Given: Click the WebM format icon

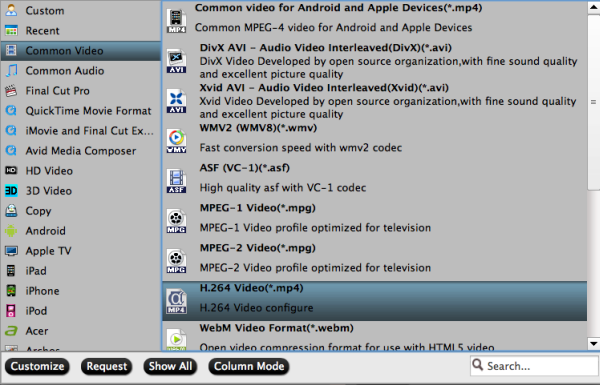Looking at the screenshot, I should [176, 340].
